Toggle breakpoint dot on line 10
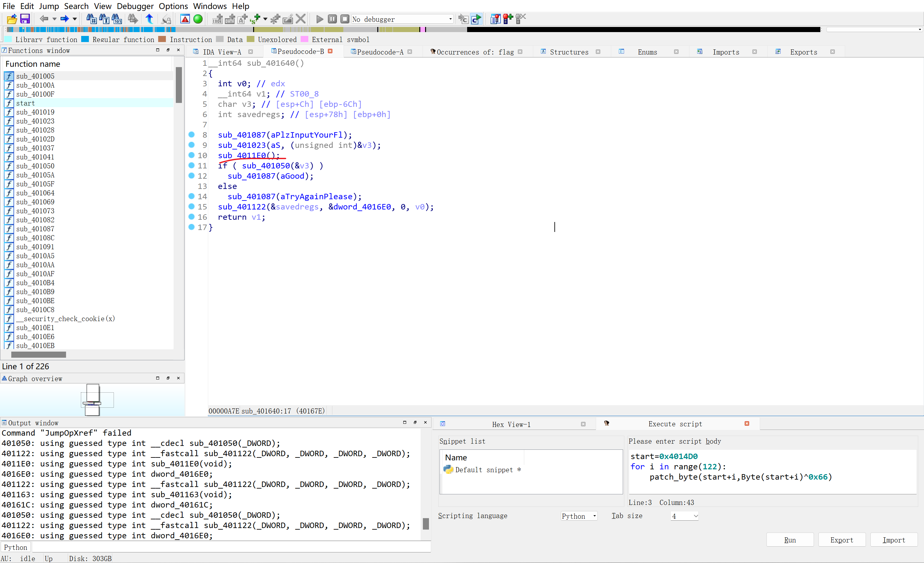Viewport: 924px width, 563px height. point(191,155)
